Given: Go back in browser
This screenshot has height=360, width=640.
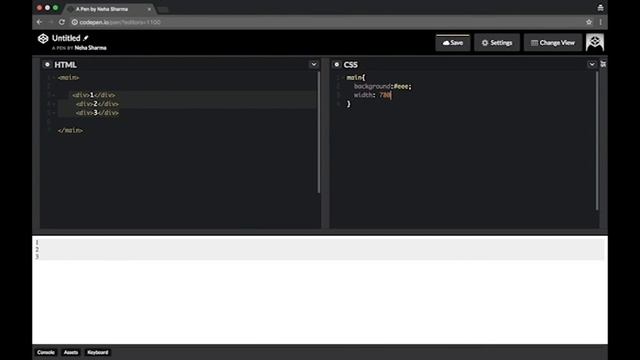Looking at the screenshot, I should pyautogui.click(x=39, y=22).
